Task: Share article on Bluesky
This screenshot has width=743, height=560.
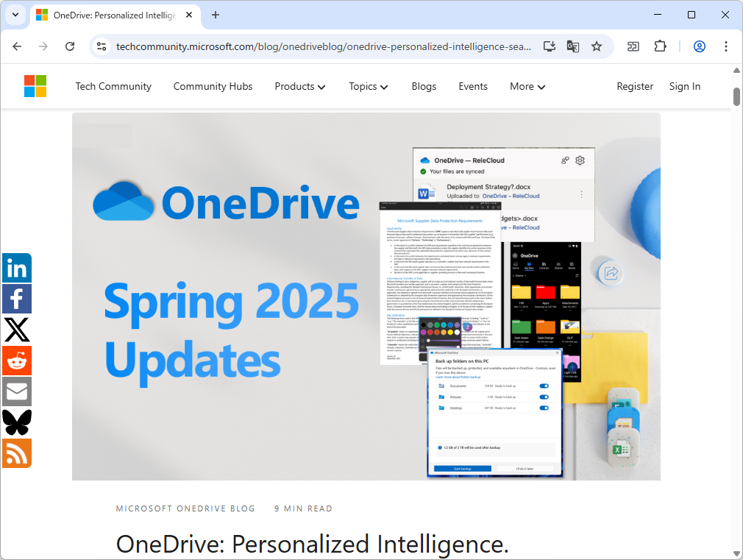Action: coord(17,422)
